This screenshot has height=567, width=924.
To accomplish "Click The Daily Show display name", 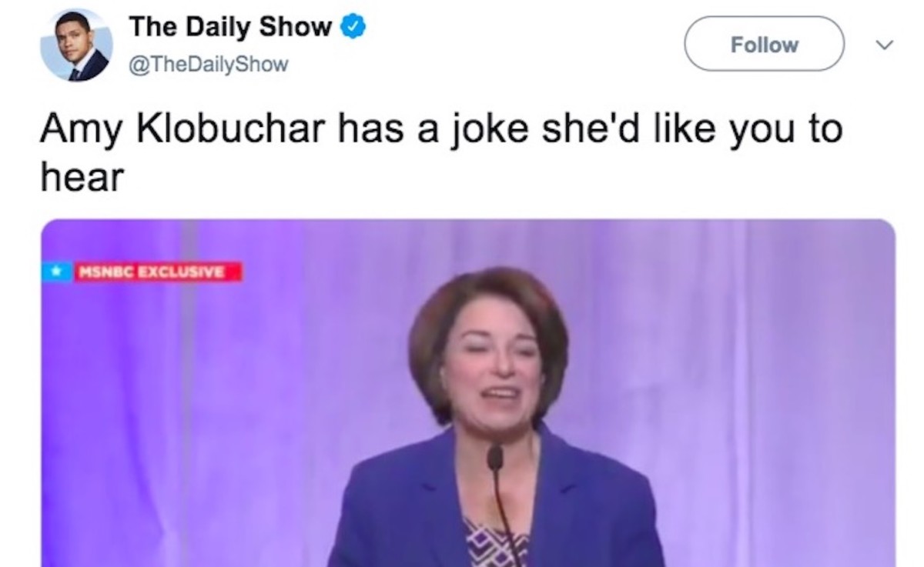I will pos(231,28).
